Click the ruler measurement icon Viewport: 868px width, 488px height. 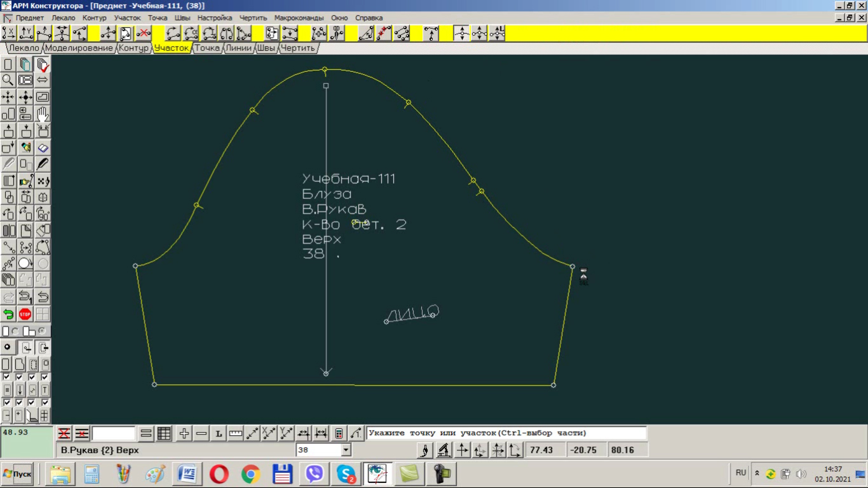(x=236, y=433)
